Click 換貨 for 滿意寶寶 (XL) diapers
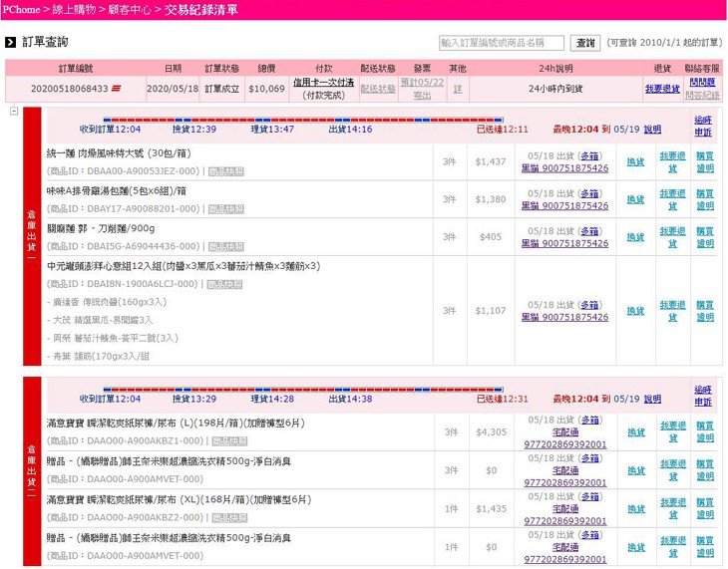This screenshot has width=728, height=569. click(636, 509)
